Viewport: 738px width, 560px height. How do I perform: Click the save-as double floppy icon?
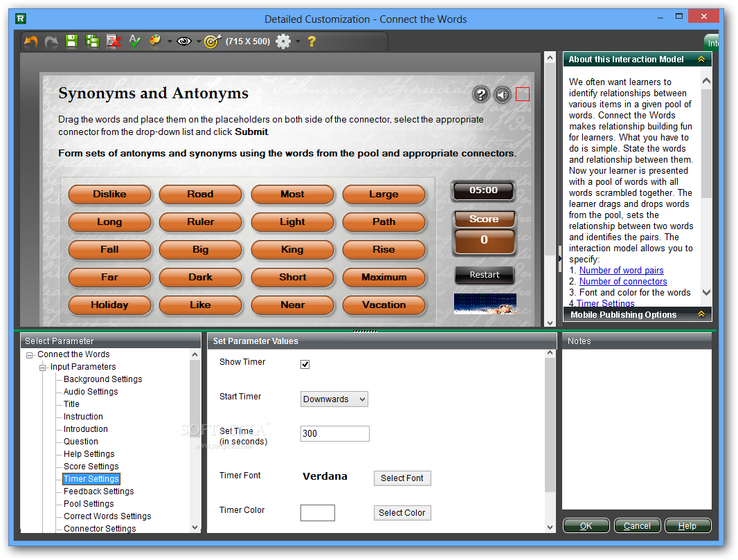coord(92,41)
